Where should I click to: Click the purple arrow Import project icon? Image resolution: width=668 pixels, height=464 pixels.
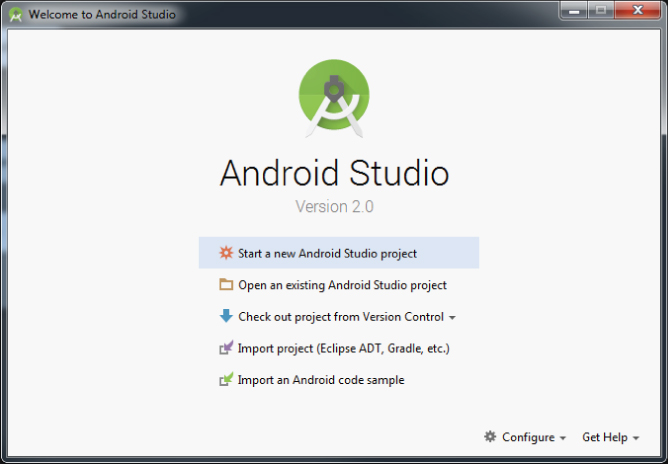click(x=226, y=348)
